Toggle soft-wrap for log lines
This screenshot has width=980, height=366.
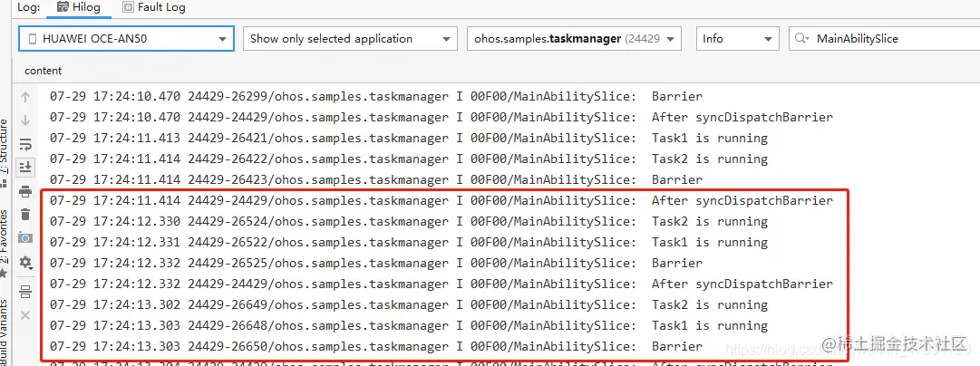pyautogui.click(x=25, y=144)
